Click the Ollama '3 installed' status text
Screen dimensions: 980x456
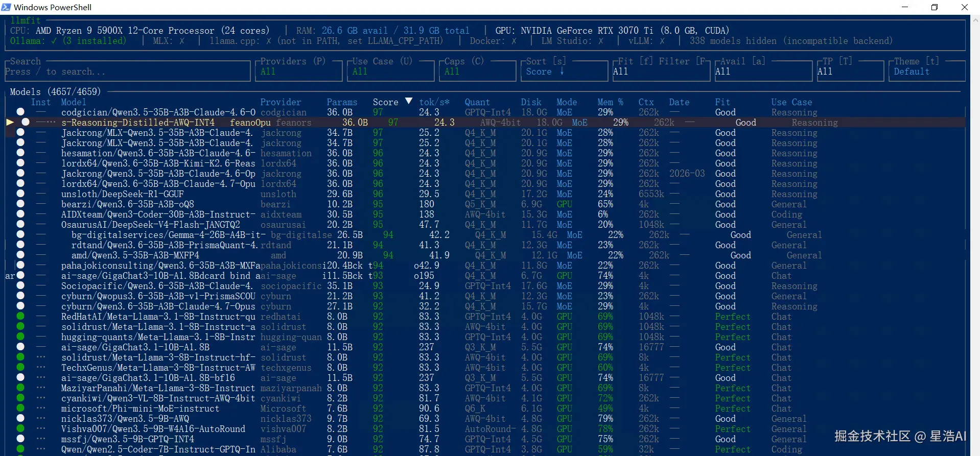click(95, 41)
